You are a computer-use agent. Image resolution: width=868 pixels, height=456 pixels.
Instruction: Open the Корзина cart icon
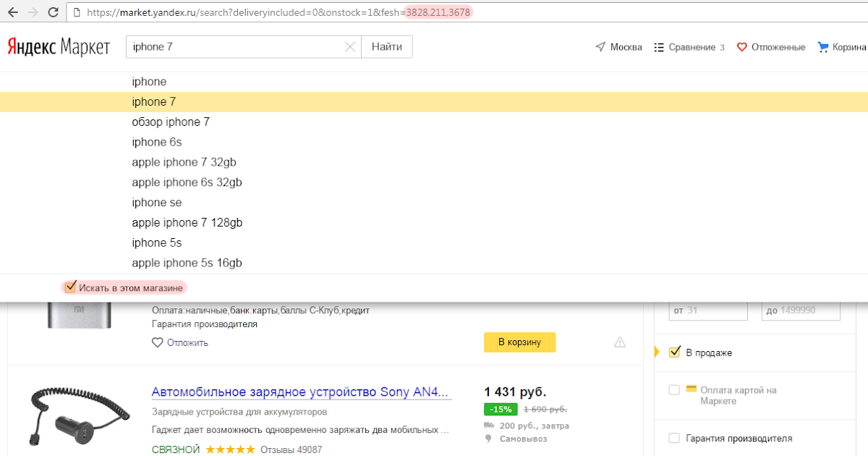click(x=822, y=47)
